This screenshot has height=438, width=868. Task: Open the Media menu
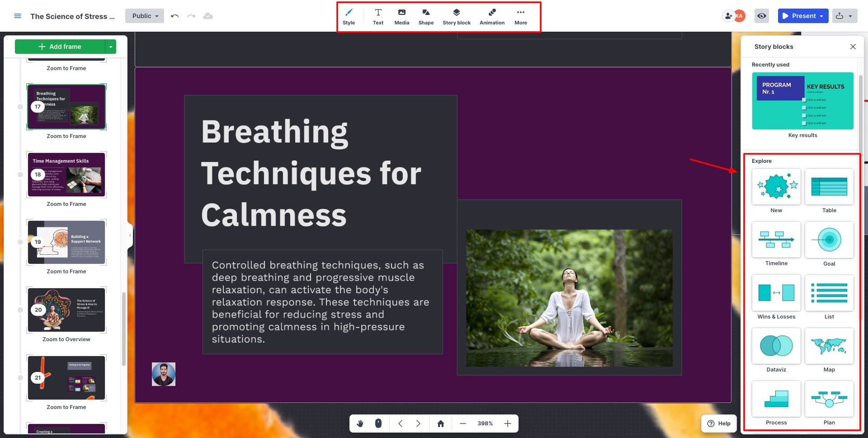coord(401,17)
